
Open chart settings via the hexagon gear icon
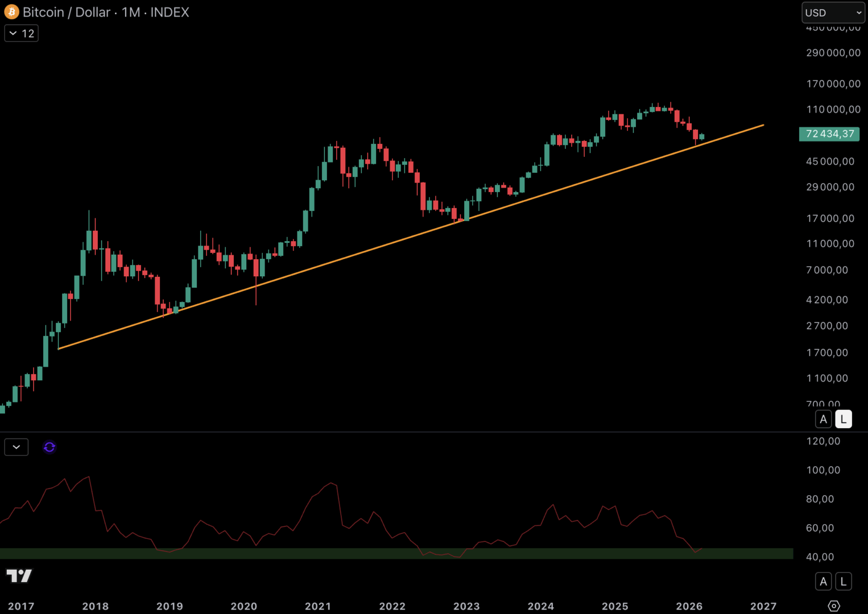point(834,606)
